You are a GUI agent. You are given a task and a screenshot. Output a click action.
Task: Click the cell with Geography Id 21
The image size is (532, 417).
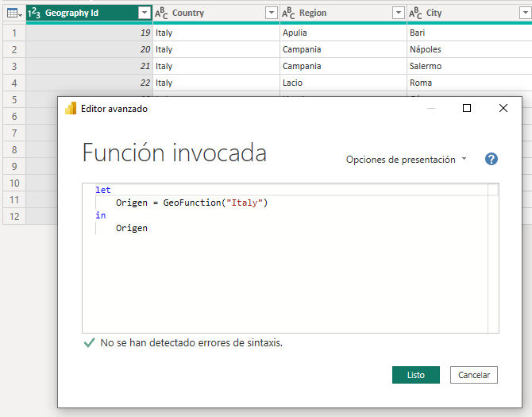(89, 66)
